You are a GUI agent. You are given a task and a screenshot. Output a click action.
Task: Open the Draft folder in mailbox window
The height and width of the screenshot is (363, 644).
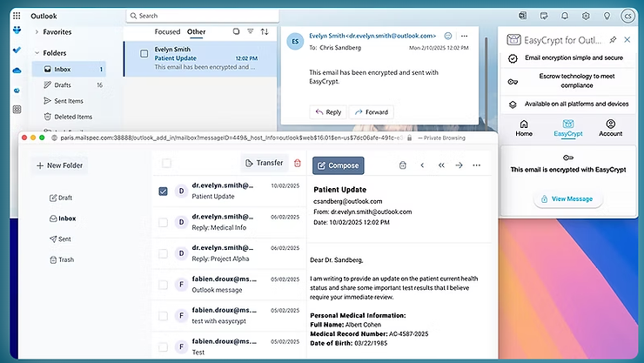pos(61,198)
